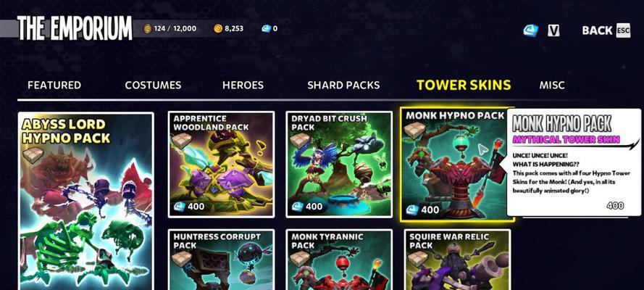Click the gold coin icon showing 8,253
This screenshot has width=644, height=290.
[x=218, y=28]
